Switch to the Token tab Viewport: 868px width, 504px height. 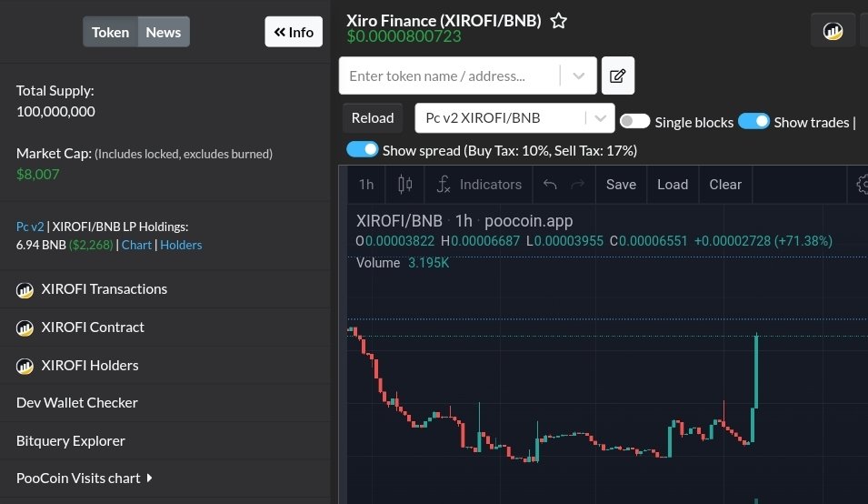pos(110,32)
